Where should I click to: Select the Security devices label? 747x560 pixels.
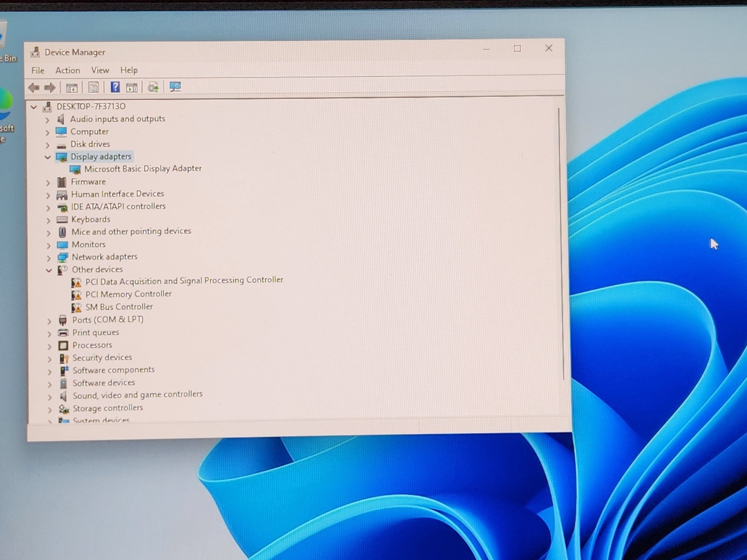click(102, 357)
